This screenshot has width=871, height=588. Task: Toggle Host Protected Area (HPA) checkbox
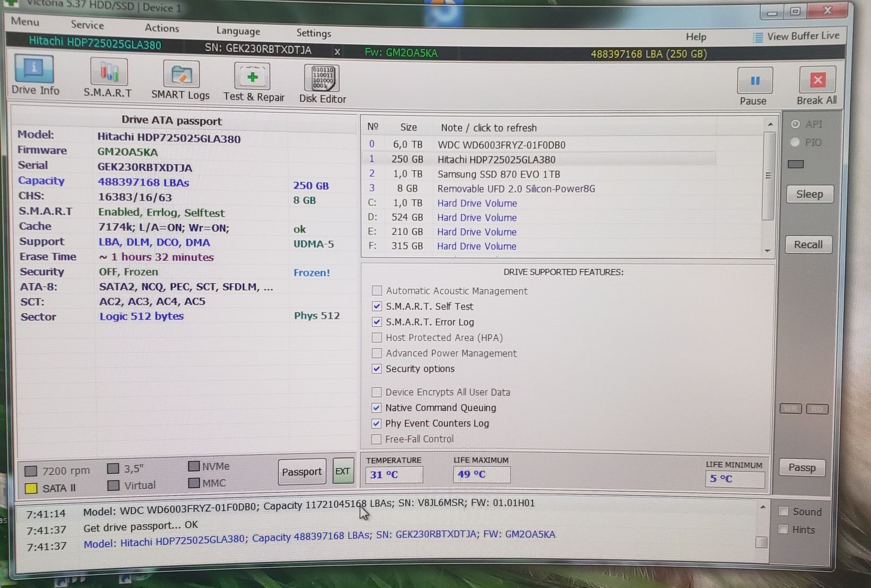377,337
